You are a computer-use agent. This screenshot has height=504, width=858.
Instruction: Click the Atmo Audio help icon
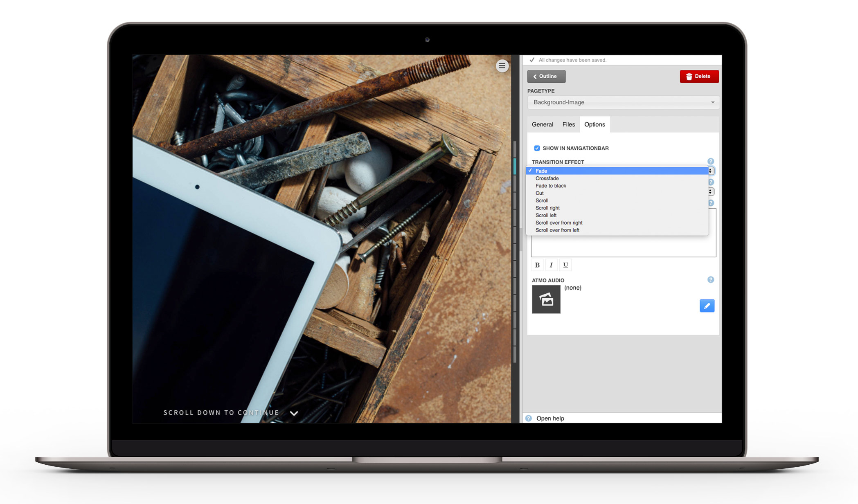tap(711, 280)
